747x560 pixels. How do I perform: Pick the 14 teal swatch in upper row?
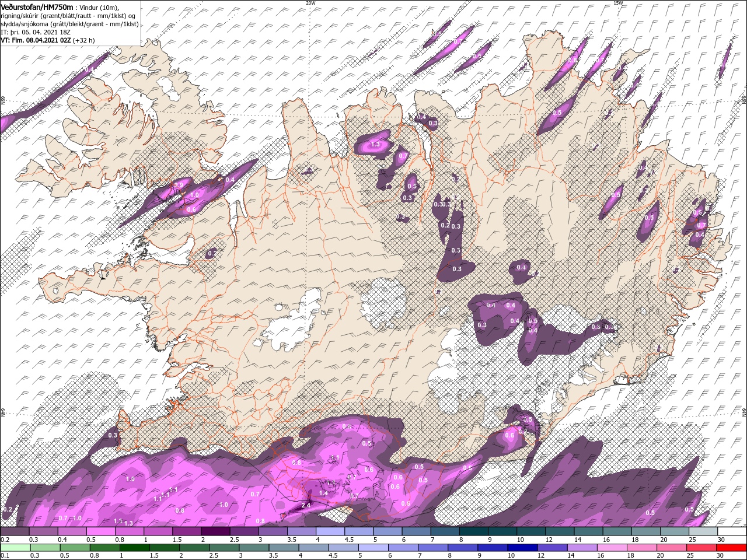point(588,531)
